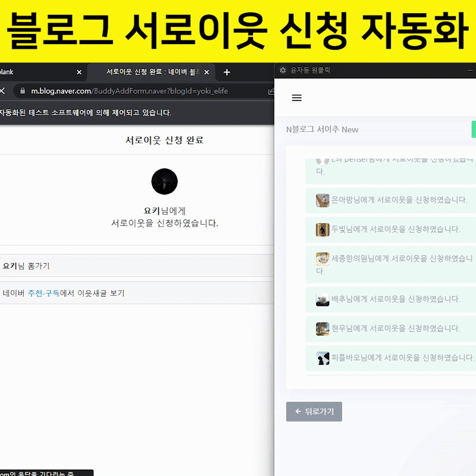Image resolution: width=476 pixels, height=476 pixels.
Task: Click 요키 profile picture
Action: [x=164, y=181]
